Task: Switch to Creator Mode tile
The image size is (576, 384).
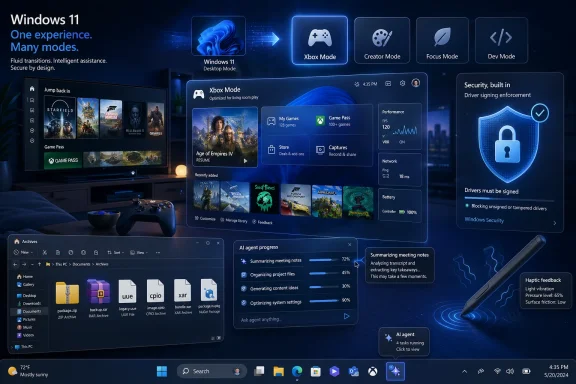Action: (x=382, y=40)
